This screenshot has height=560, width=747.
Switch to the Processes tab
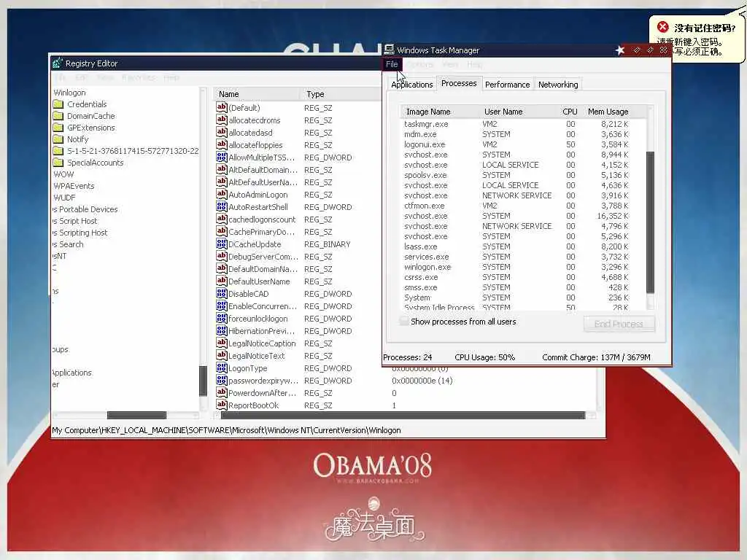pyautogui.click(x=459, y=83)
